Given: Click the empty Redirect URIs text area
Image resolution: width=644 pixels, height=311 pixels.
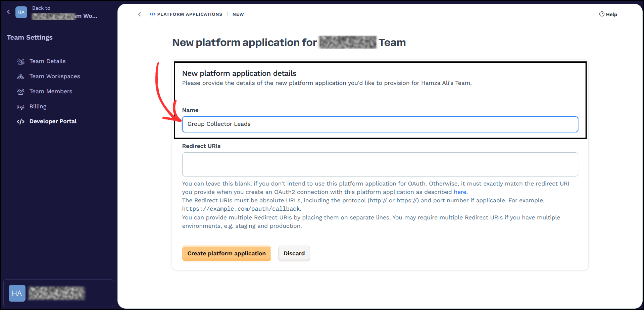Looking at the screenshot, I should coord(379,164).
